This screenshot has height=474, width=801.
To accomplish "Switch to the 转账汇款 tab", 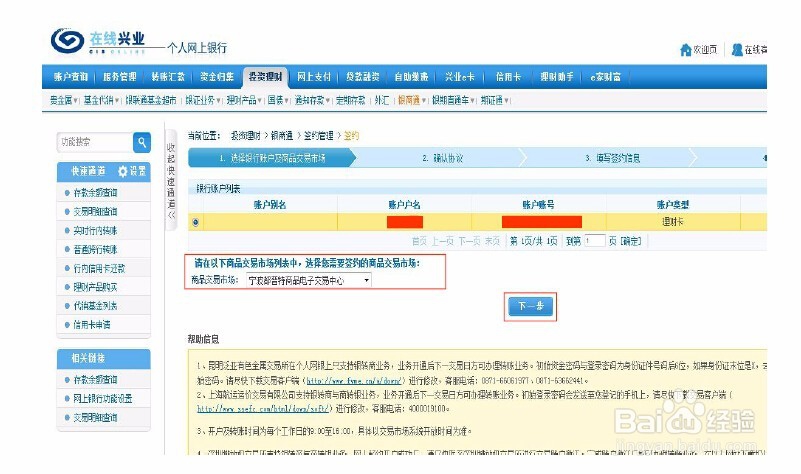I will click(168, 77).
